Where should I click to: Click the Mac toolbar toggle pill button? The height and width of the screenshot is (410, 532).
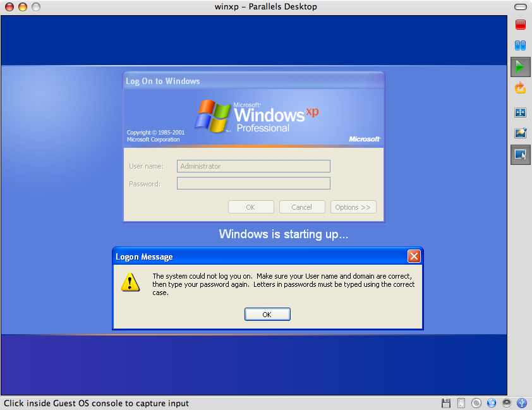pyautogui.click(x=520, y=7)
